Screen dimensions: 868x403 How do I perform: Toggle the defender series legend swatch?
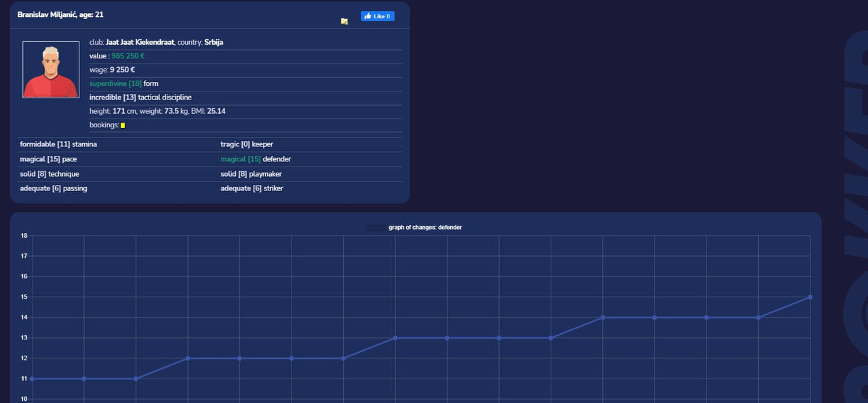pyautogui.click(x=376, y=228)
